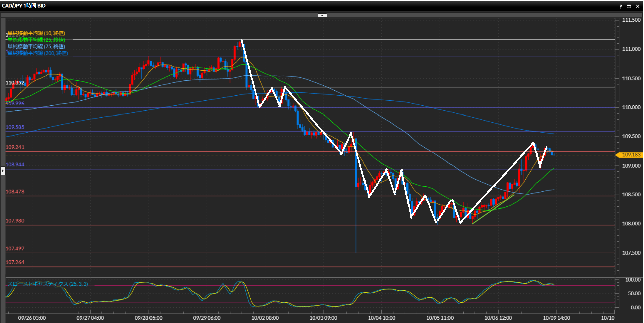The width and height of the screenshot is (644, 323).
Task: Click the 109.241 resistance line label
Action: [x=15, y=147]
